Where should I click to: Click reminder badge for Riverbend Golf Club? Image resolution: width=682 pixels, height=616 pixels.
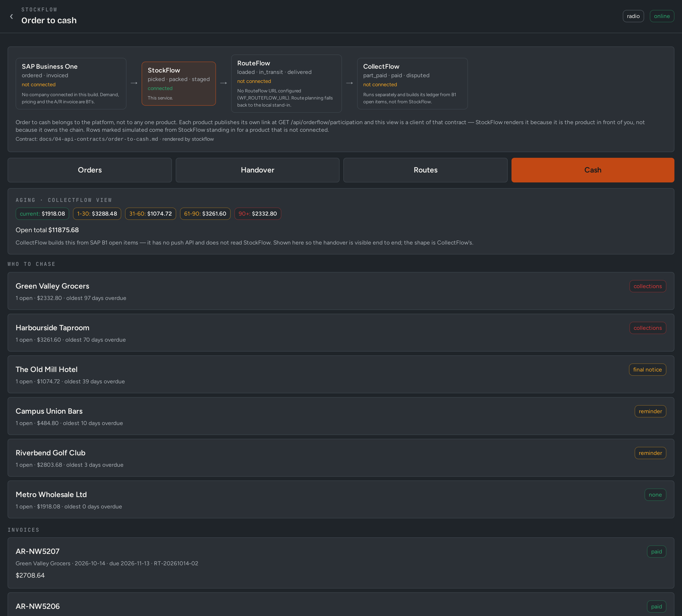click(x=650, y=453)
